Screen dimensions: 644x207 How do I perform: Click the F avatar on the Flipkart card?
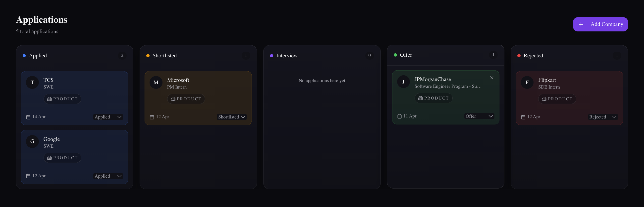[527, 83]
